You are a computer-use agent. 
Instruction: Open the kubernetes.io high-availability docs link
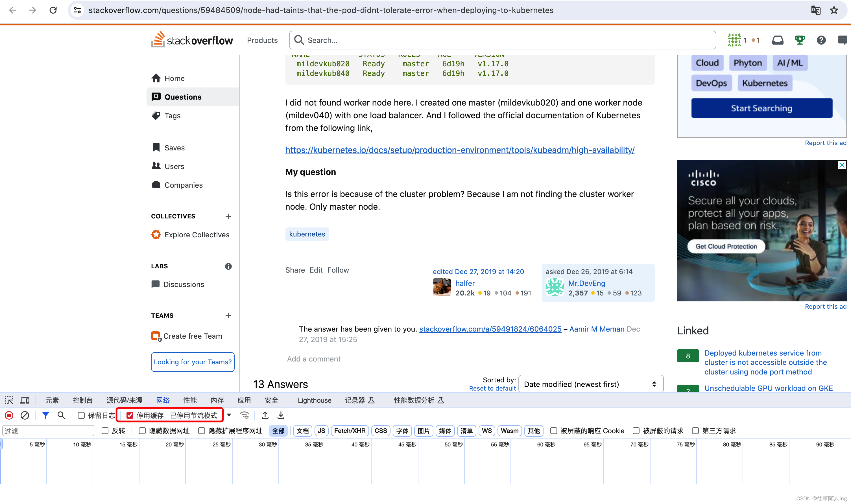(x=460, y=150)
